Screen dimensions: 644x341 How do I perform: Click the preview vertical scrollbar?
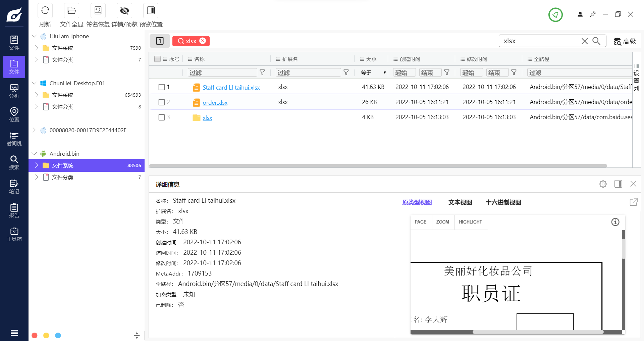coord(624,249)
